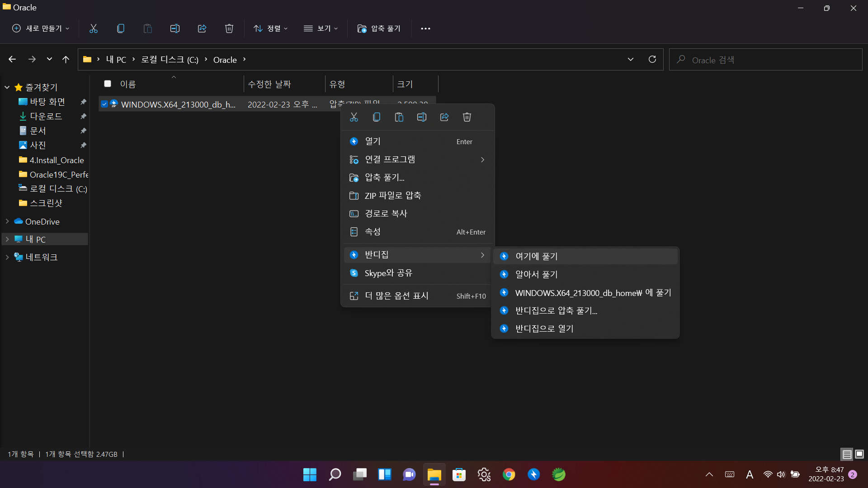
Task: Select 속성 in context menu
Action: click(373, 232)
